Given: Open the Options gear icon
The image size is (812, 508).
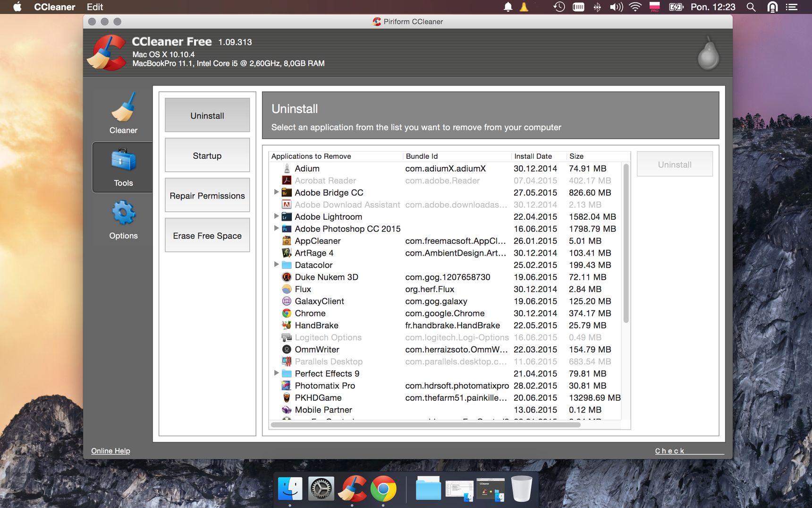Looking at the screenshot, I should [124, 213].
